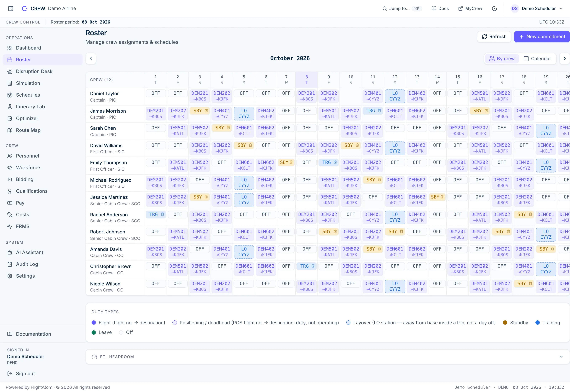Click the Audit Log clipboard icon
570x392 pixels.
[10, 265]
